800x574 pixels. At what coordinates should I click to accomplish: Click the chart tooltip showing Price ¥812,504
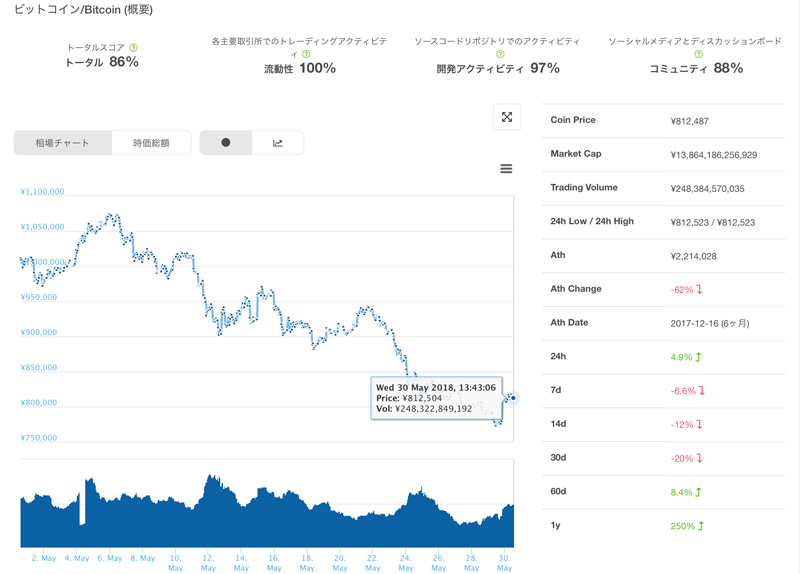pyautogui.click(x=437, y=398)
